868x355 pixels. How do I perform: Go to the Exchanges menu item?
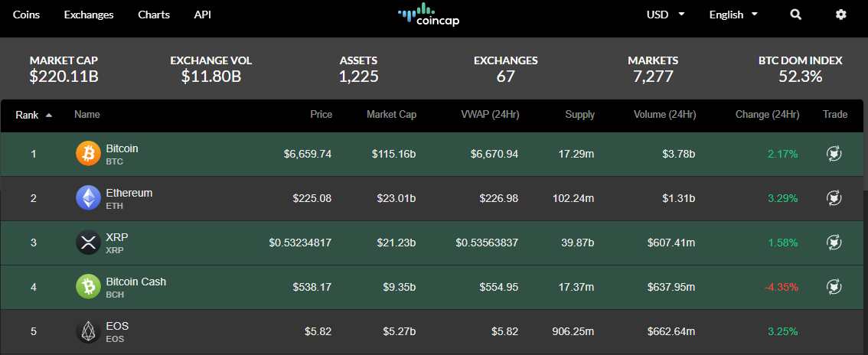coord(89,15)
